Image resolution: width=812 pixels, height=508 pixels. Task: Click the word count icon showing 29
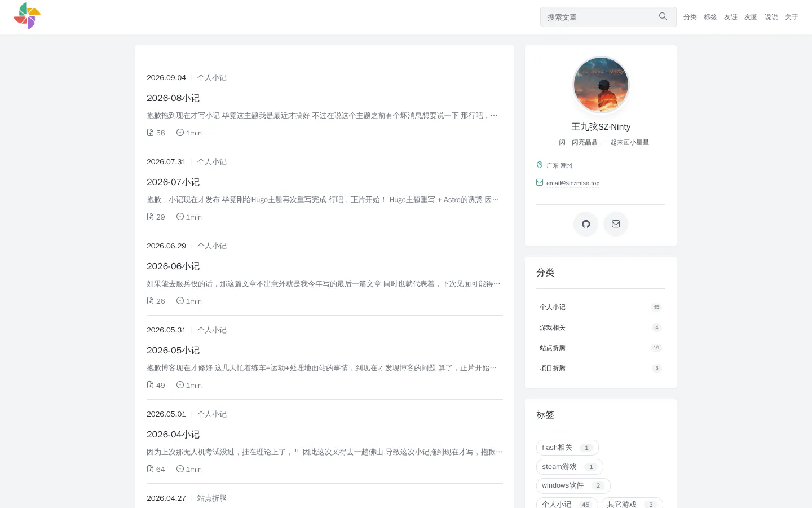pos(150,217)
